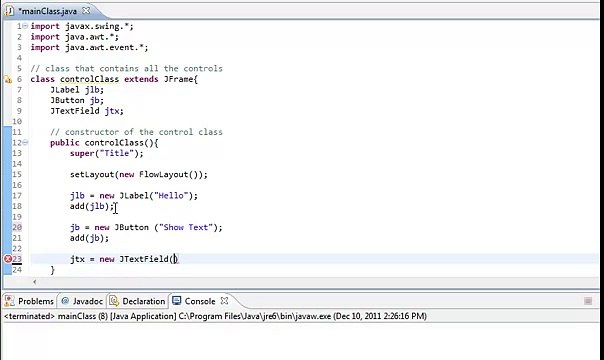Click the Java file icon on mainClass.java tab
The image size is (604, 360).
tap(9, 11)
